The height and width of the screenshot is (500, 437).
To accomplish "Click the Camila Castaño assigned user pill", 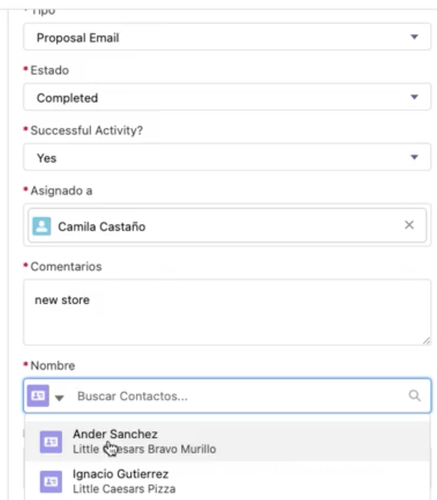I will pos(227,225).
